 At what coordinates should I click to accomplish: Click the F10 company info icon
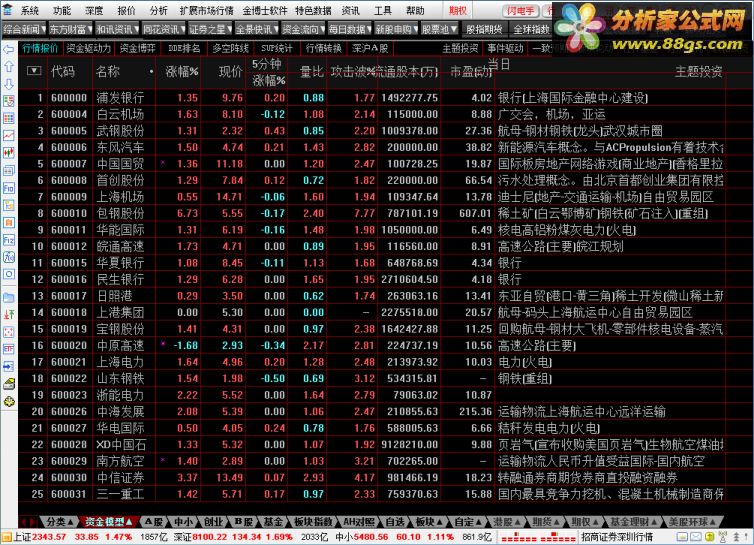[9, 188]
